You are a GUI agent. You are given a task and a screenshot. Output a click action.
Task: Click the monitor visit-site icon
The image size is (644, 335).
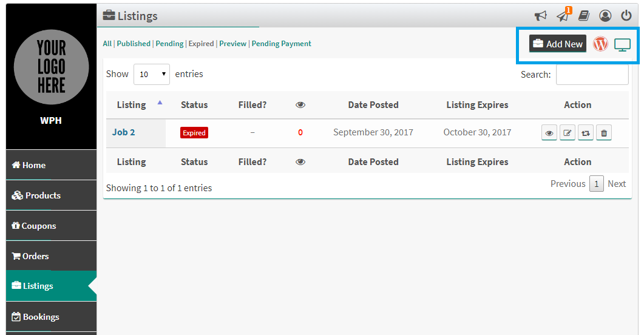pyautogui.click(x=622, y=45)
